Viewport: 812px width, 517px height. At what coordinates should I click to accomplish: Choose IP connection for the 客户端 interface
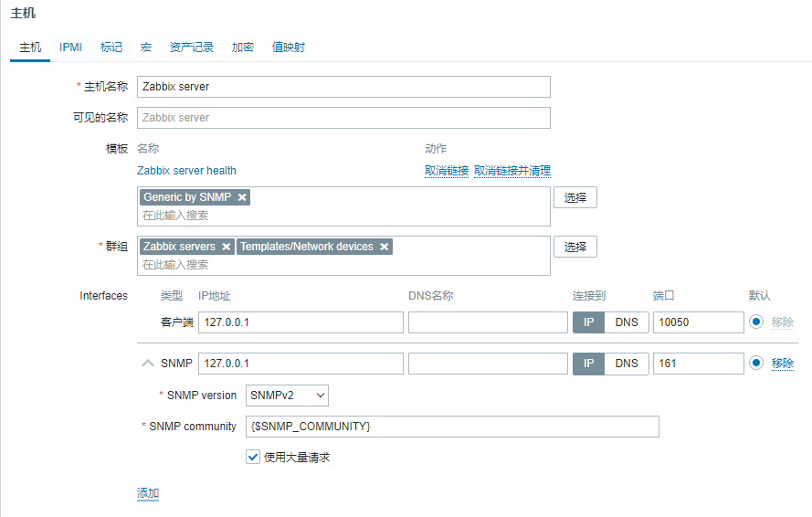[588, 322]
